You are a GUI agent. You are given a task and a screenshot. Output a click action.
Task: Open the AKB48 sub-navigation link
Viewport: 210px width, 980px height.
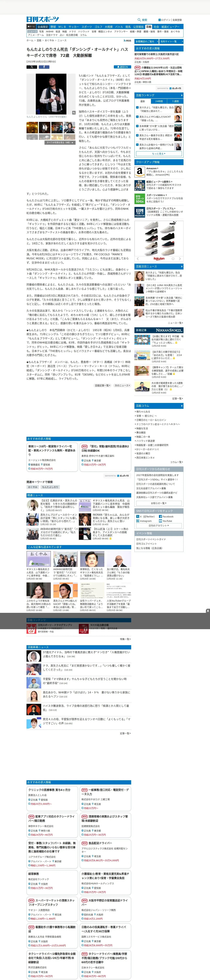click(x=50, y=32)
